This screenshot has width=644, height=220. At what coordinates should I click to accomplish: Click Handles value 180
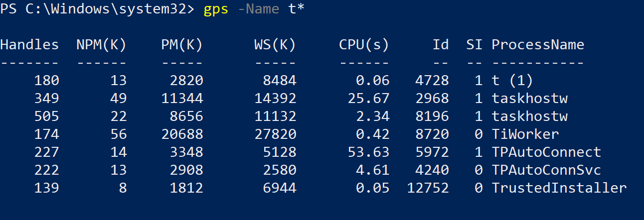pos(46,81)
